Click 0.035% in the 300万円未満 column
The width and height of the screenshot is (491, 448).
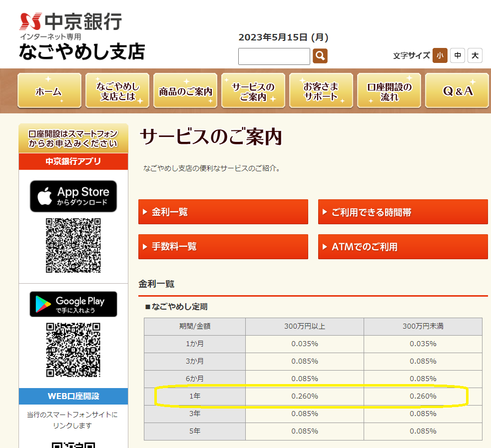coord(423,344)
